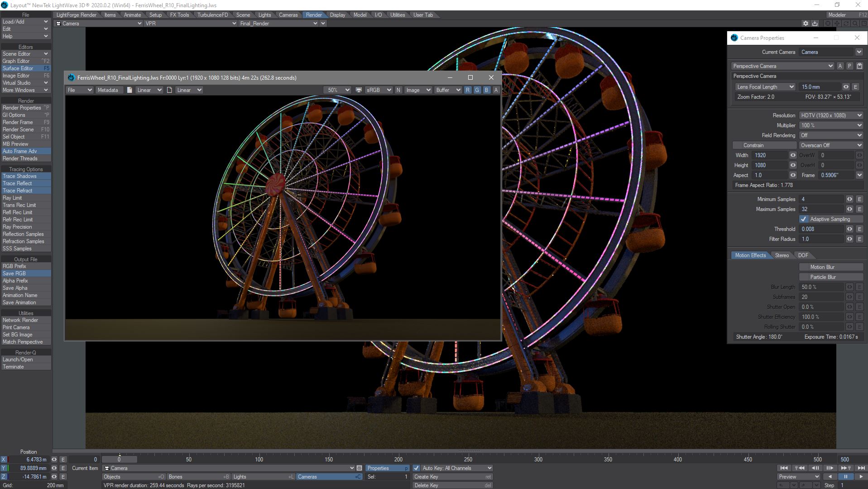Click the monitor display icon beside sRGB
Viewport: 868px width, 489px height.
[359, 90]
